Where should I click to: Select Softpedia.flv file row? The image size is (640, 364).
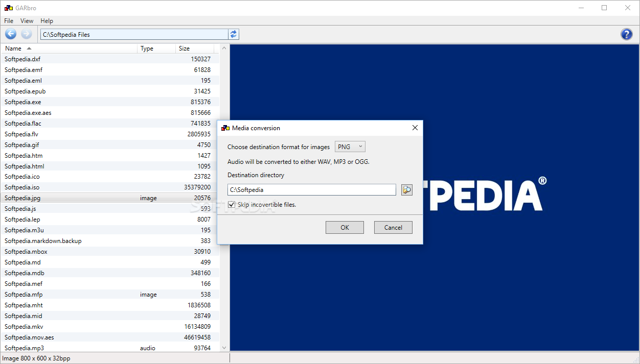(x=110, y=134)
